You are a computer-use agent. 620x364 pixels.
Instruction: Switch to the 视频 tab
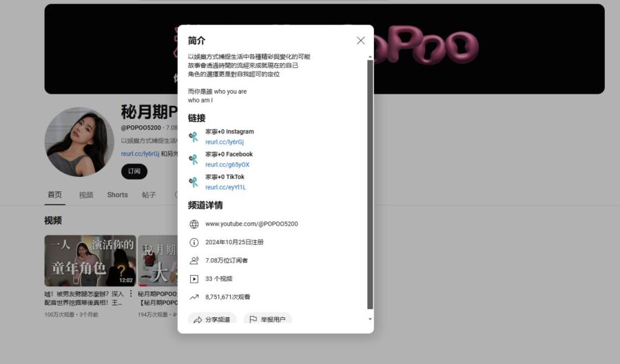86,195
